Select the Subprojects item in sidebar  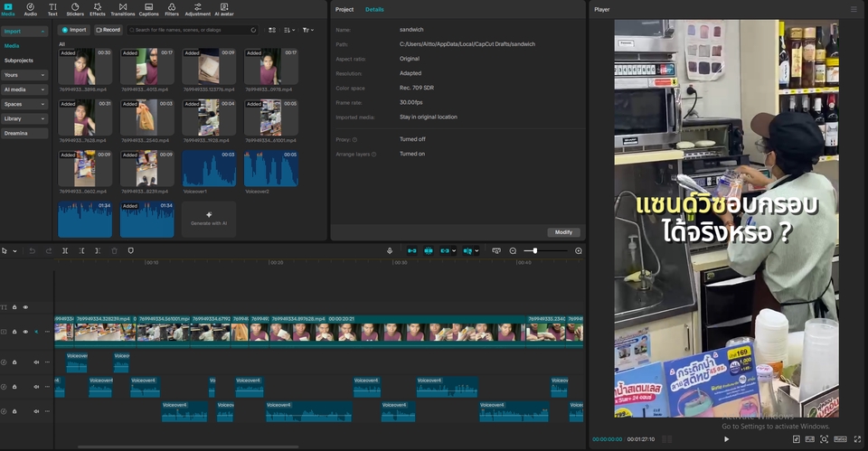pos(19,60)
